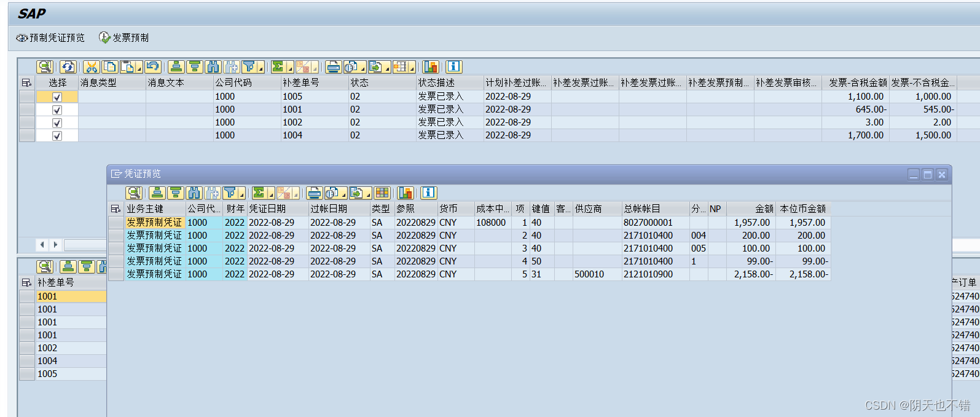Image resolution: width=980 pixels, height=417 pixels.
Task: Click the Cut scissors icon
Action: click(91, 66)
